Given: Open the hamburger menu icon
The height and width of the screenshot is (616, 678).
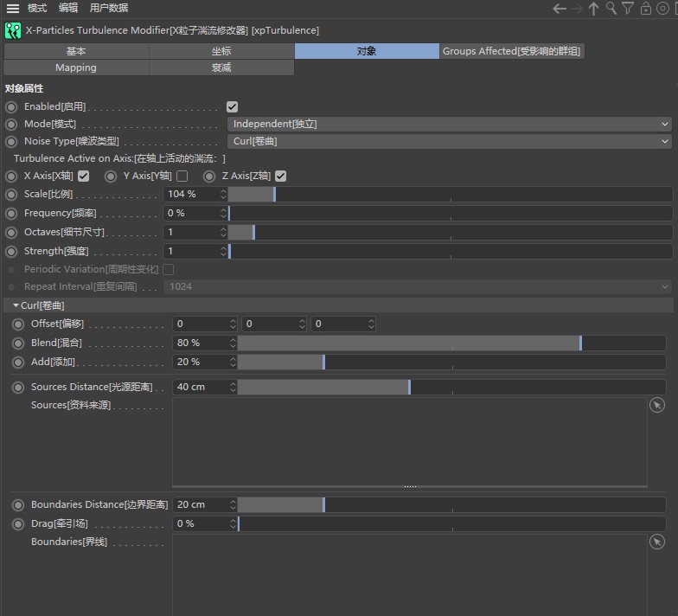Looking at the screenshot, I should click(13, 9).
